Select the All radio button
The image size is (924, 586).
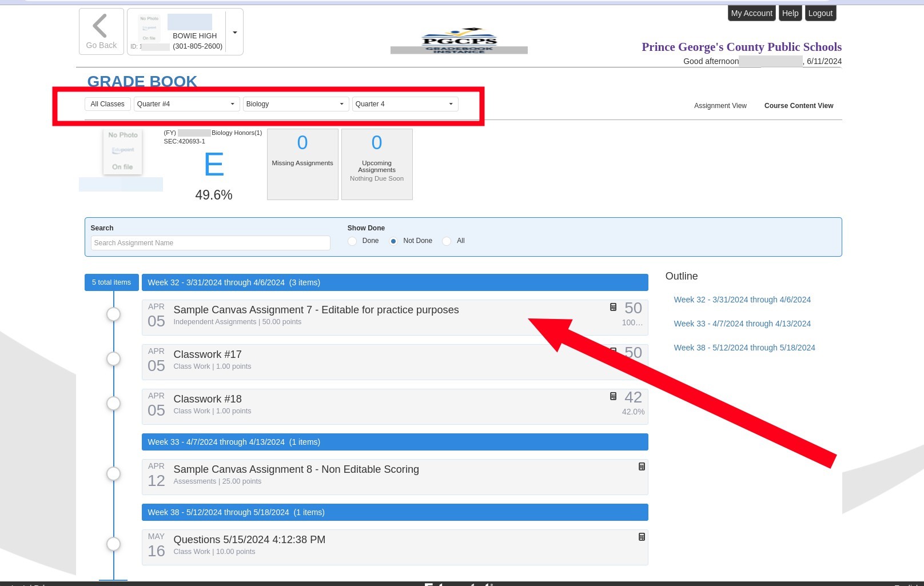tap(447, 241)
